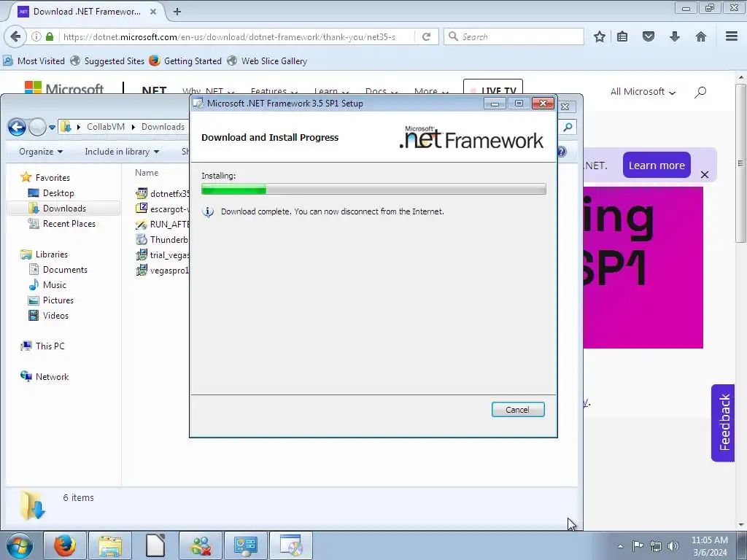
Task: Open the Control Panel taskbar icon
Action: click(x=245, y=545)
